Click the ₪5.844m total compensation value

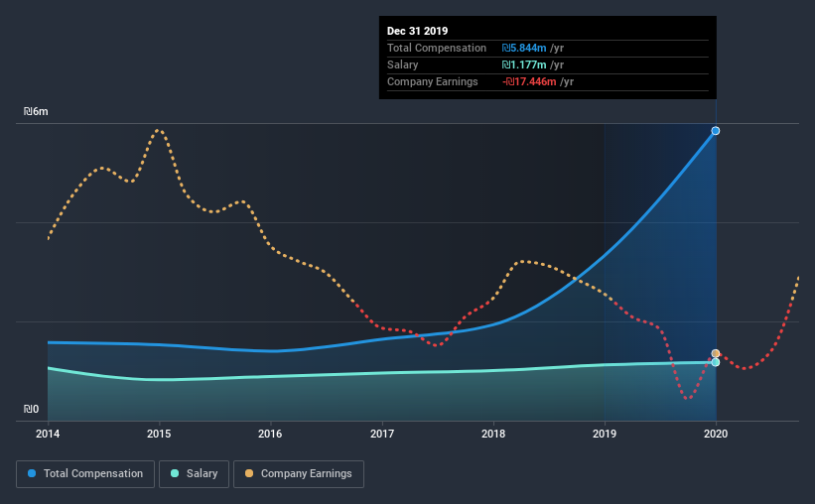coord(524,48)
